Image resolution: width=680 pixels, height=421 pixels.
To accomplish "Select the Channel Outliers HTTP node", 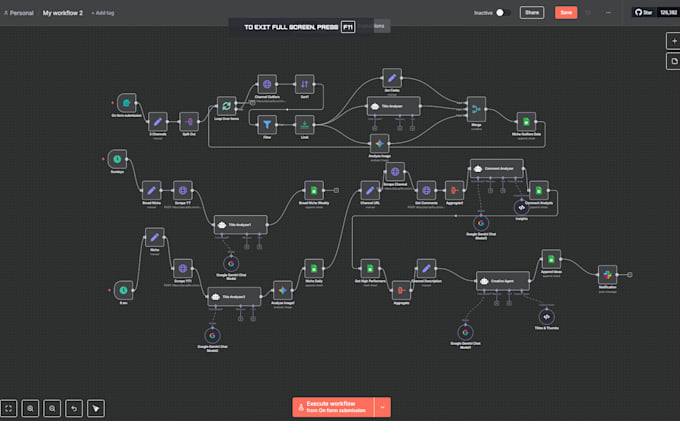I will click(x=267, y=84).
